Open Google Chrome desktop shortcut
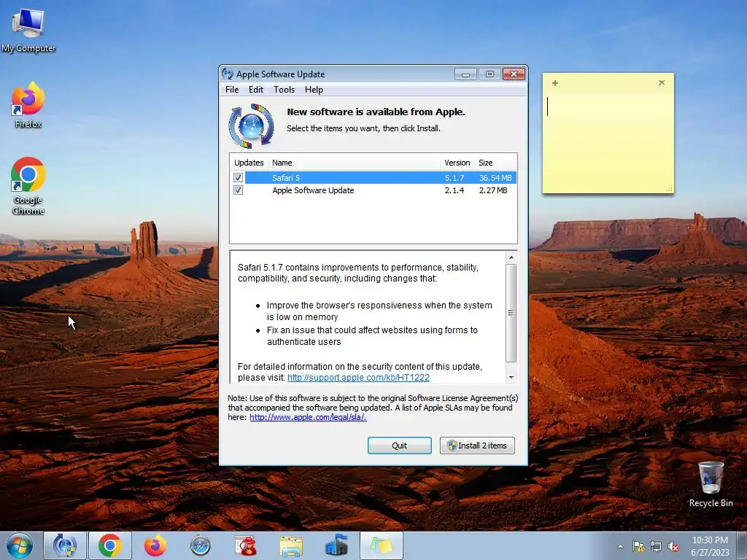This screenshot has height=560, width=747. point(28,186)
